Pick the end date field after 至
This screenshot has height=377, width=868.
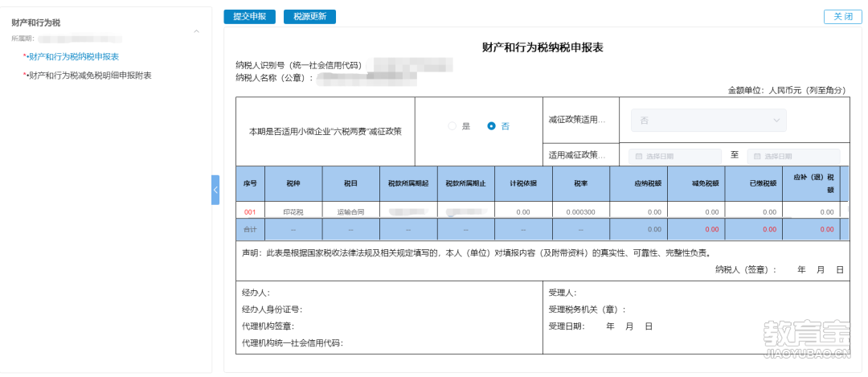click(793, 156)
